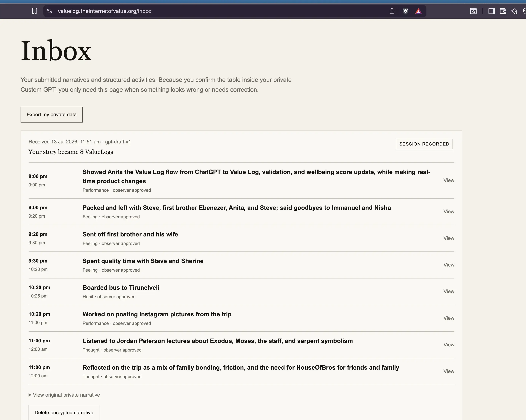
Task: View the Reflected on the trip entry
Action: (x=449, y=371)
